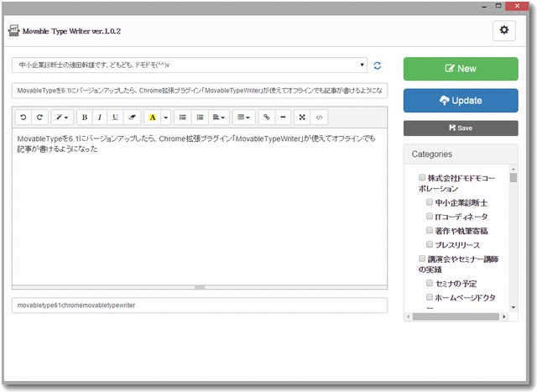The width and height of the screenshot is (537, 392).
Task: Click the categories scroll right arrow
Action: click(x=503, y=316)
